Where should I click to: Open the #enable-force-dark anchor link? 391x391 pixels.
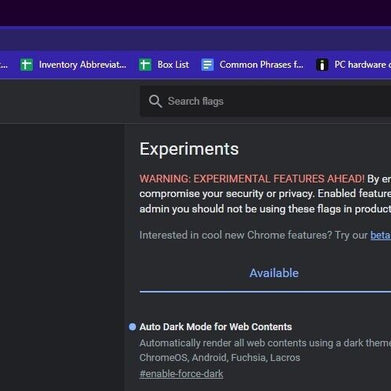181,374
